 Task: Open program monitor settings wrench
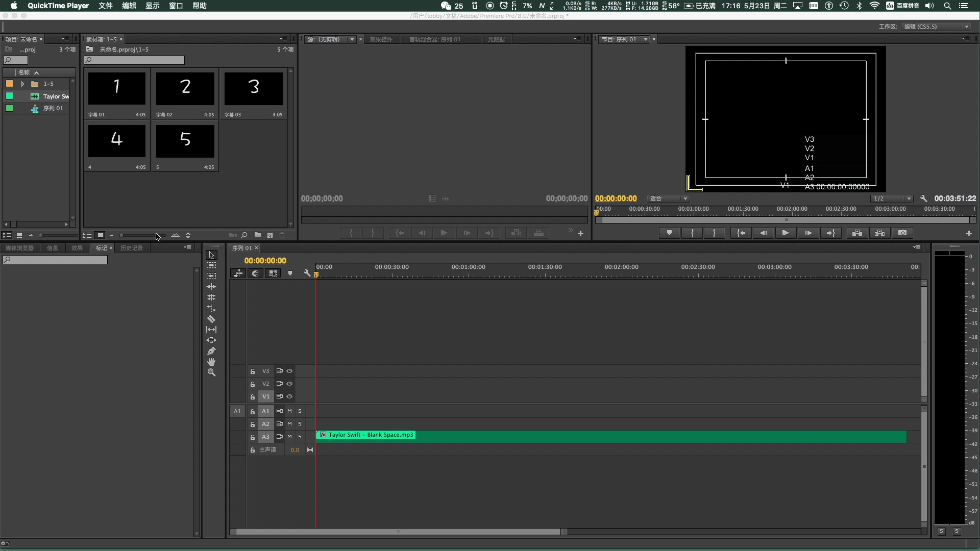click(923, 198)
